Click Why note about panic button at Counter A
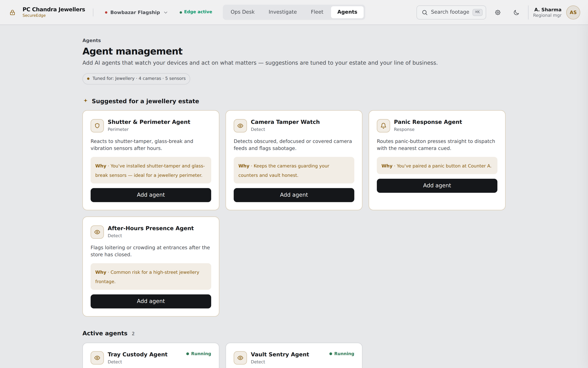 [437, 166]
